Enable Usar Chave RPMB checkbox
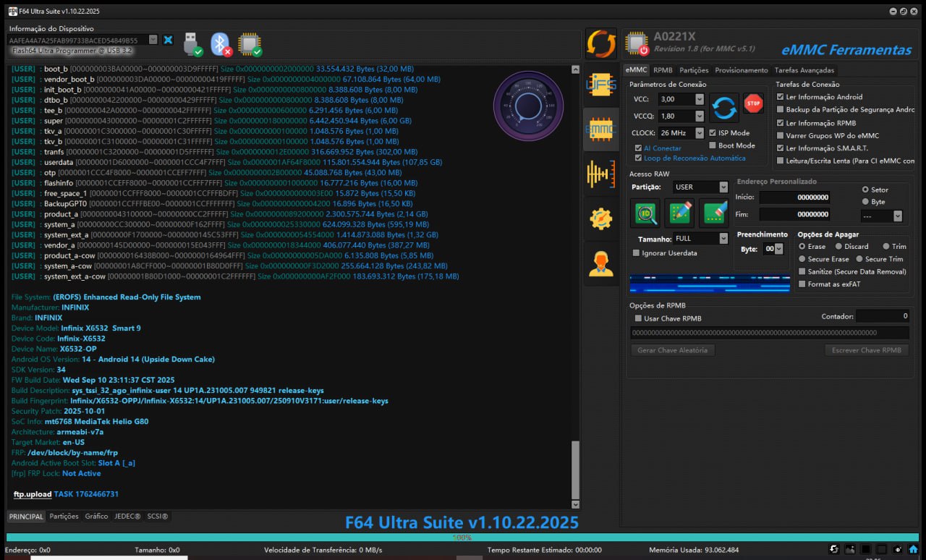The height and width of the screenshot is (560, 926). click(x=638, y=318)
